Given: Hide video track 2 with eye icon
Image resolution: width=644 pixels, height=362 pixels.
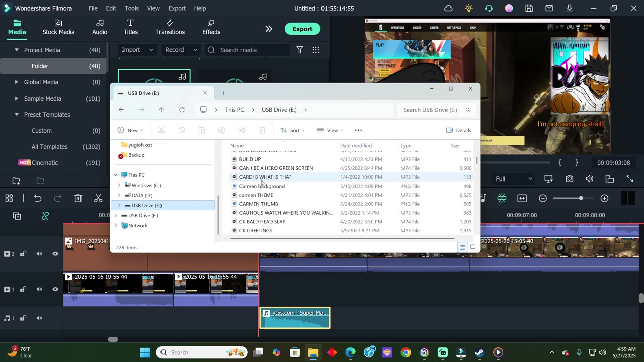Looking at the screenshot, I should point(55,254).
